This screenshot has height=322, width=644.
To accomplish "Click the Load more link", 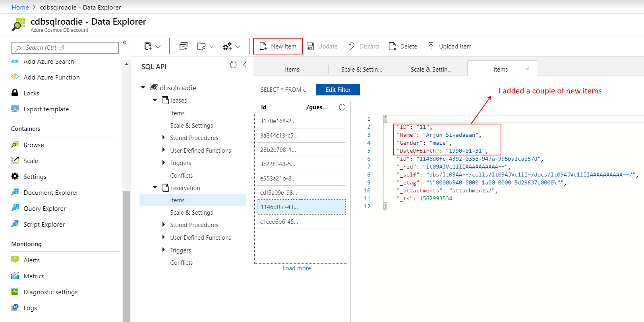I will tap(297, 268).
